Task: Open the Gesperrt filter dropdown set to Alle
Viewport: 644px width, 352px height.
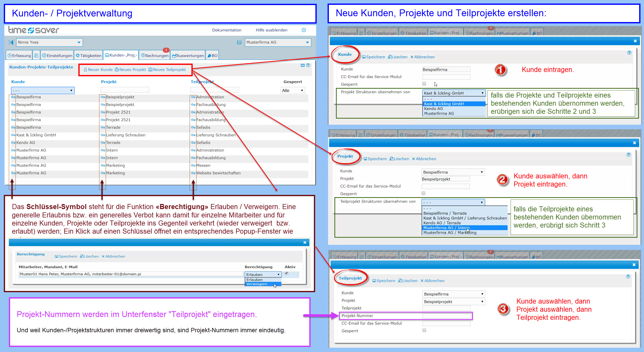Action: pyautogui.click(x=293, y=90)
